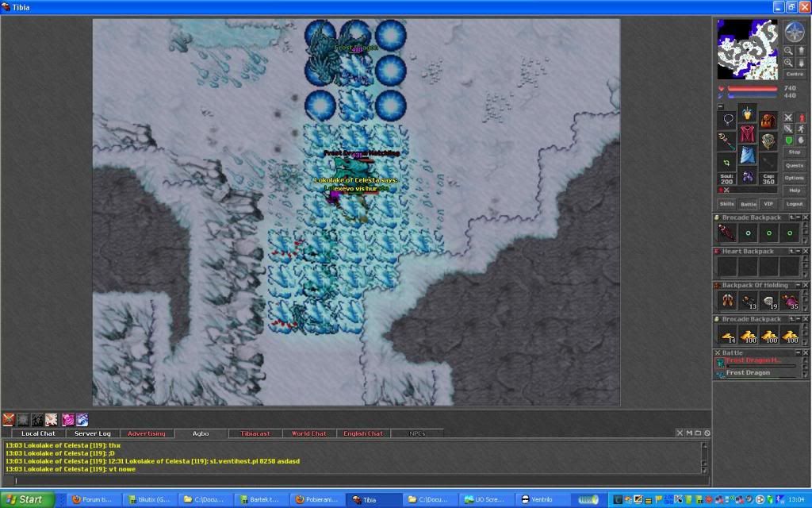Open the Help button
This screenshot has height=508, width=812.
795,190
